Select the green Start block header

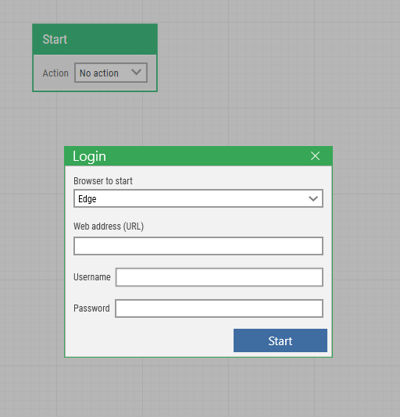(x=95, y=39)
